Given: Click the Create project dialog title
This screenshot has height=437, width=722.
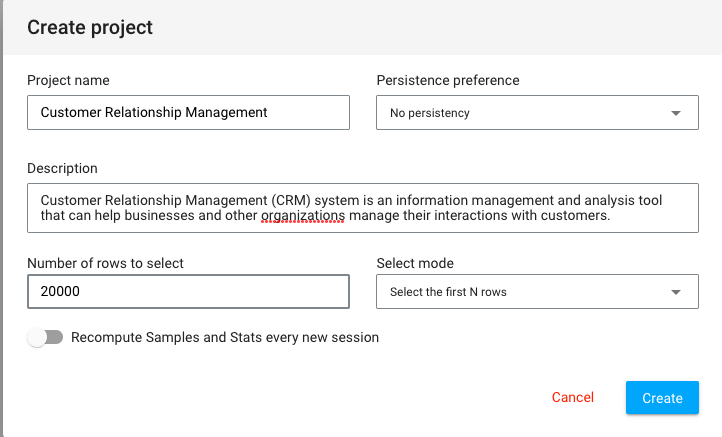Looking at the screenshot, I should pos(90,27).
